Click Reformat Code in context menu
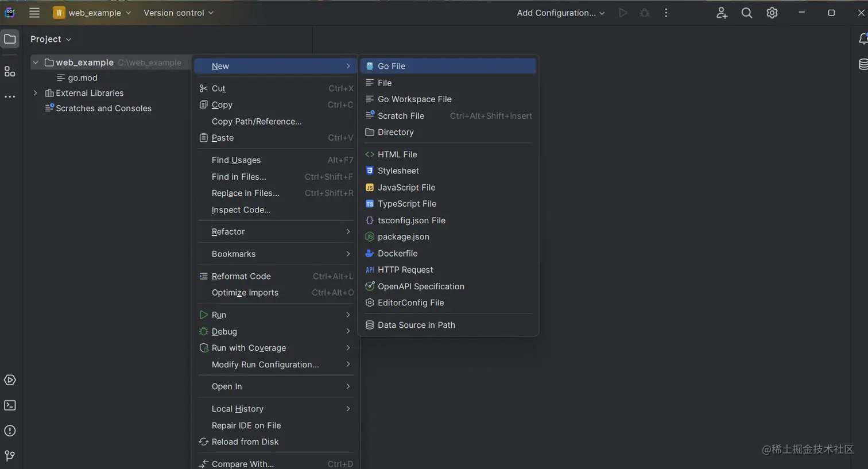 (241, 276)
